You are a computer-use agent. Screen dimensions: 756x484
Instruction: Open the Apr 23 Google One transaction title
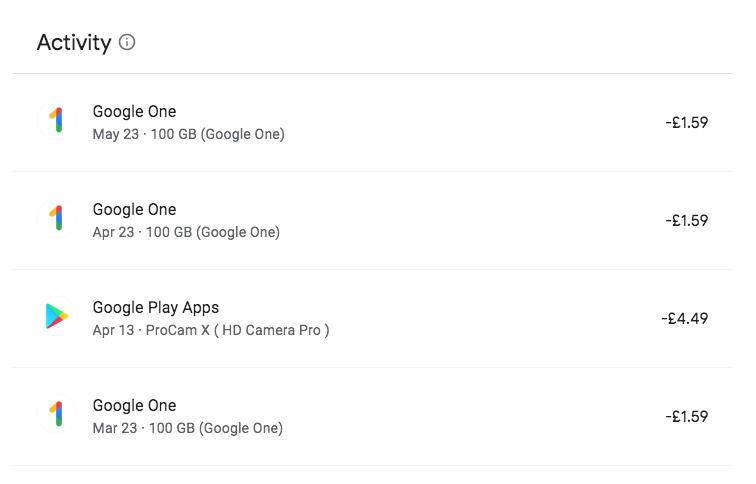coord(135,209)
